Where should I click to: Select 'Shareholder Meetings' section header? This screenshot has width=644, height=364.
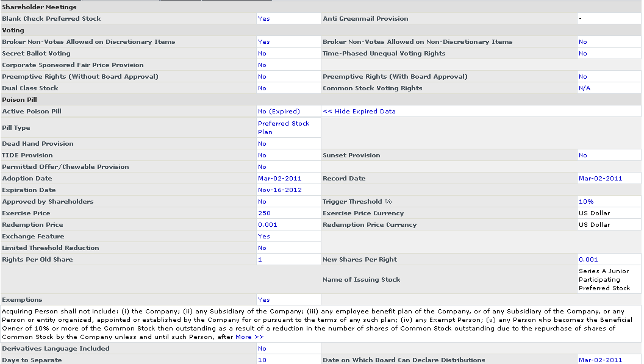39,7
